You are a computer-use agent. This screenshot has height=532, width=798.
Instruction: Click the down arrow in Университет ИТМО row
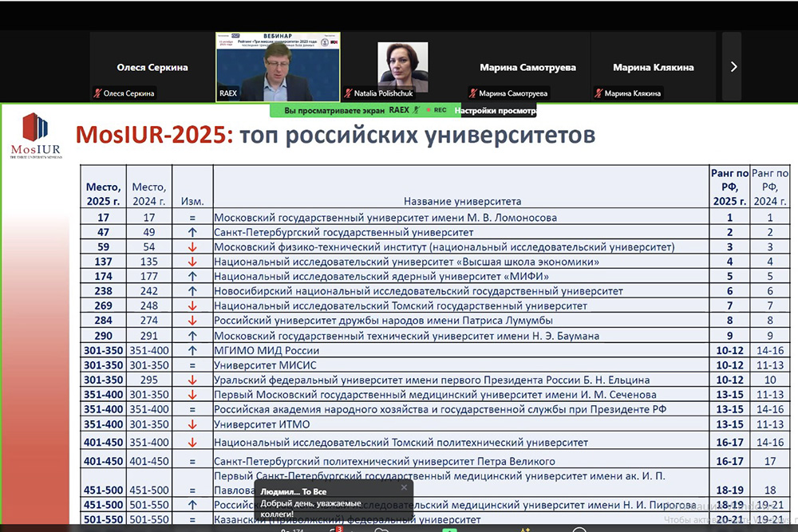point(192,424)
